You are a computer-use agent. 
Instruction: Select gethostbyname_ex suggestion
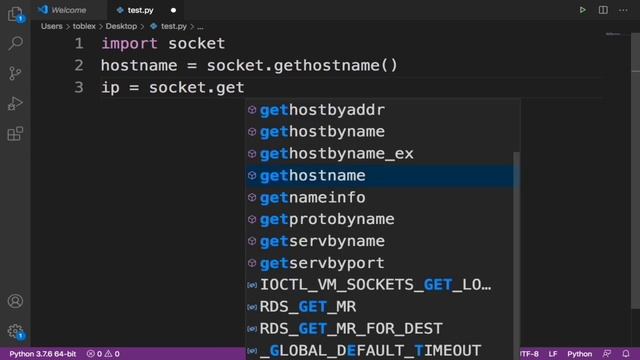click(x=380, y=153)
